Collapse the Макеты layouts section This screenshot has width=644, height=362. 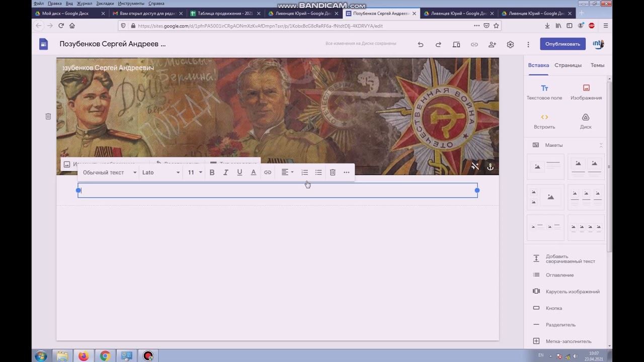click(601, 145)
